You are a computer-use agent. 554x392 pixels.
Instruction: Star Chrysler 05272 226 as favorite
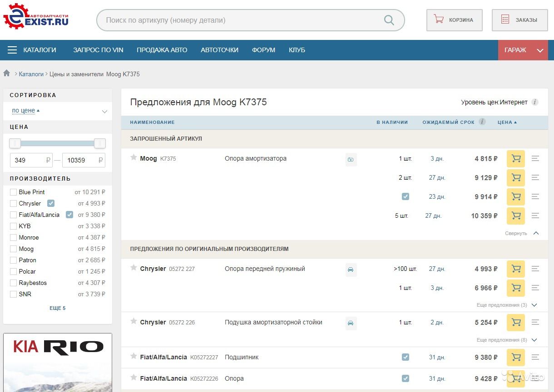click(134, 321)
